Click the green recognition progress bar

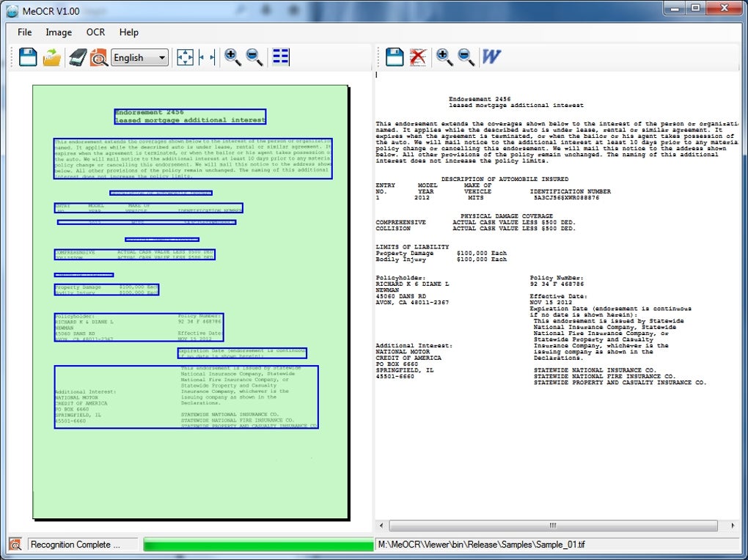pyautogui.click(x=258, y=545)
